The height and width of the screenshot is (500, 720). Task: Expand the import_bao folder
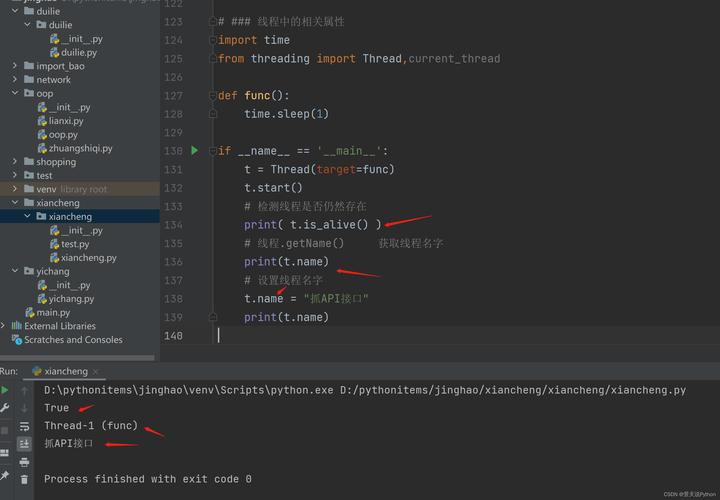point(15,66)
